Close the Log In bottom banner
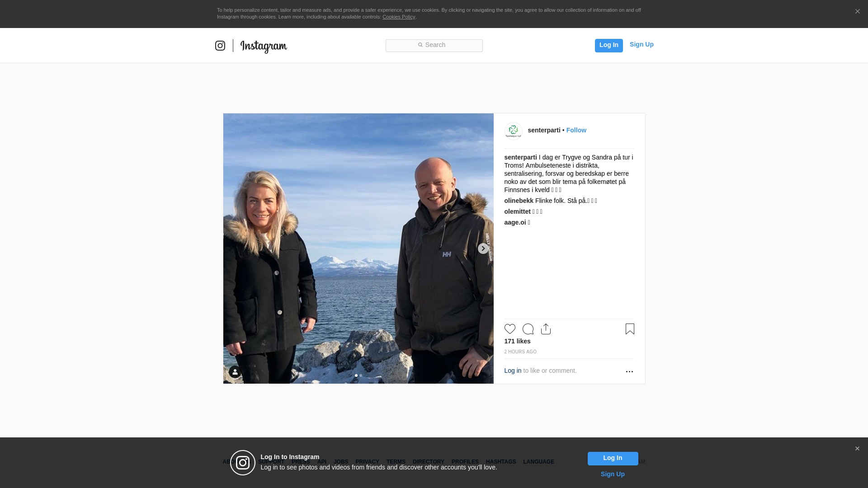 point(857,449)
